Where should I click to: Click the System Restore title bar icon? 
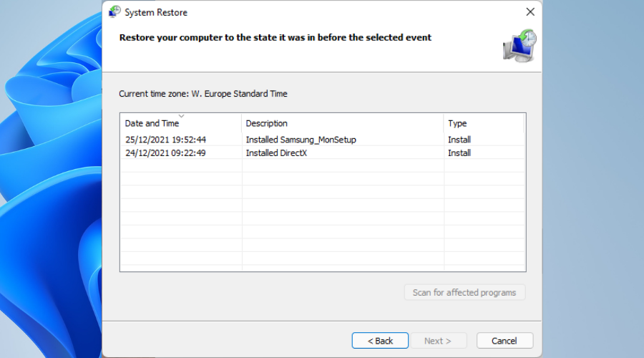(114, 12)
